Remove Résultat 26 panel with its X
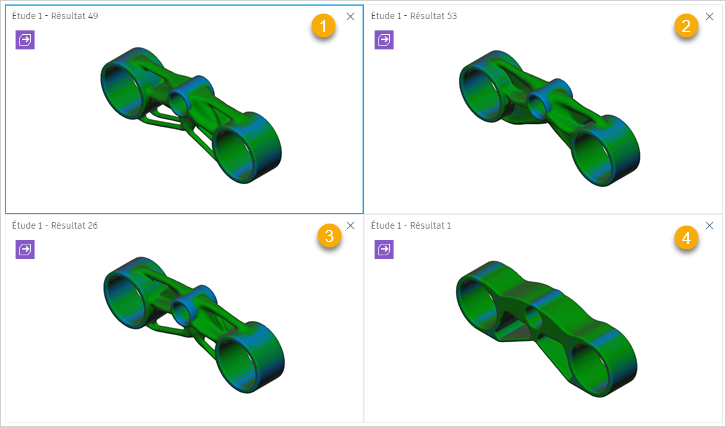This screenshot has height=427, width=726. (x=350, y=226)
